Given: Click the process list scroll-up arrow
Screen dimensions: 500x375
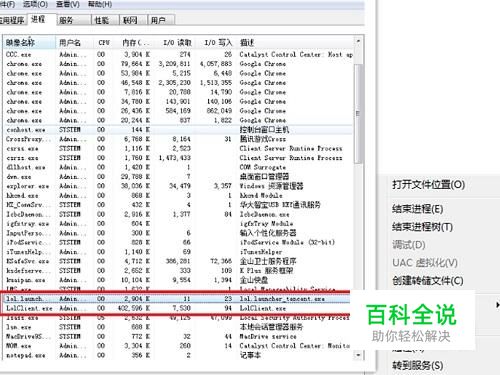Looking at the screenshot, I should point(358,41).
